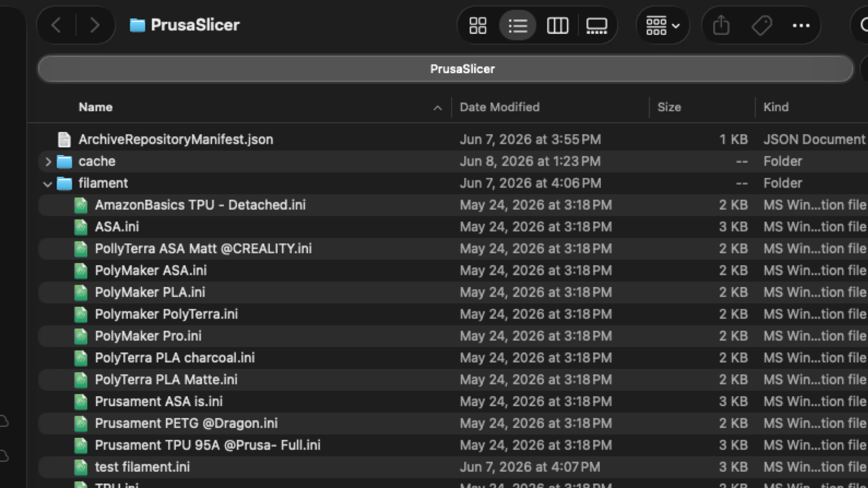Open the group-by options dropdown
Image resolution: width=868 pixels, height=488 pixels.
tap(663, 25)
